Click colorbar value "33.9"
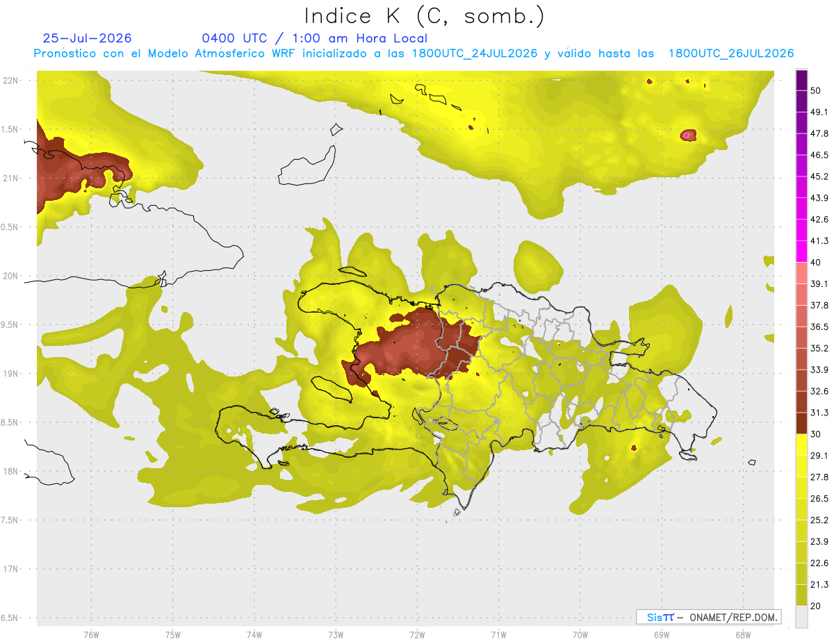 tap(819, 370)
